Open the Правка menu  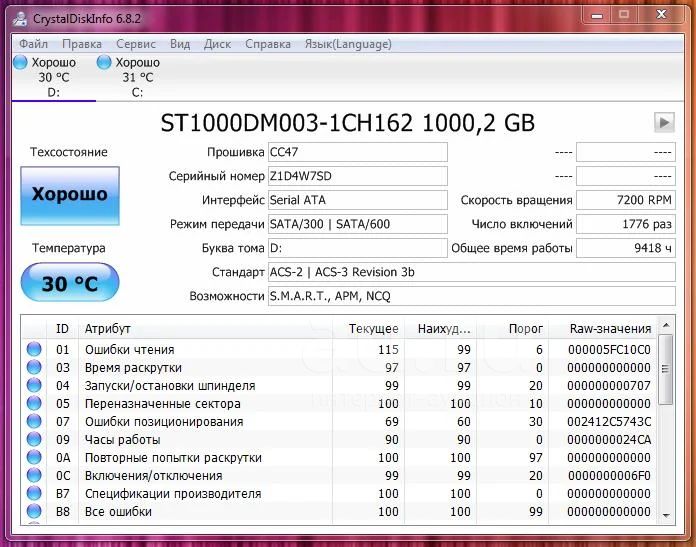pos(82,44)
